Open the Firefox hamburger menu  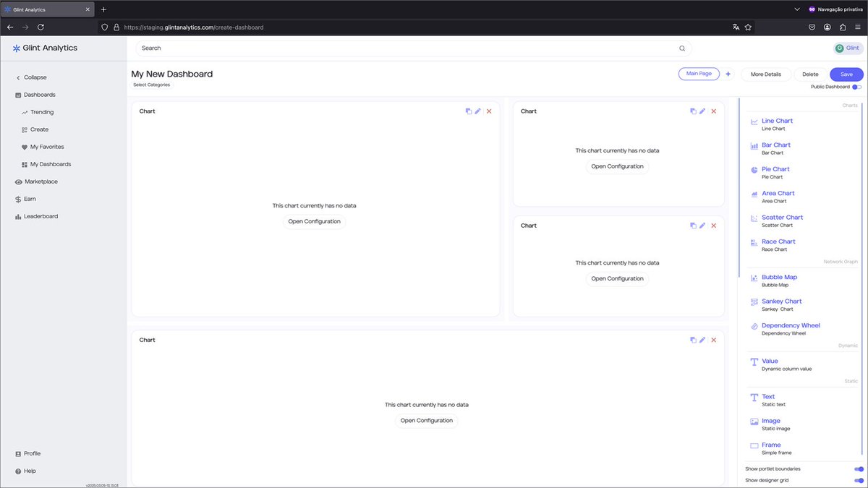(857, 27)
